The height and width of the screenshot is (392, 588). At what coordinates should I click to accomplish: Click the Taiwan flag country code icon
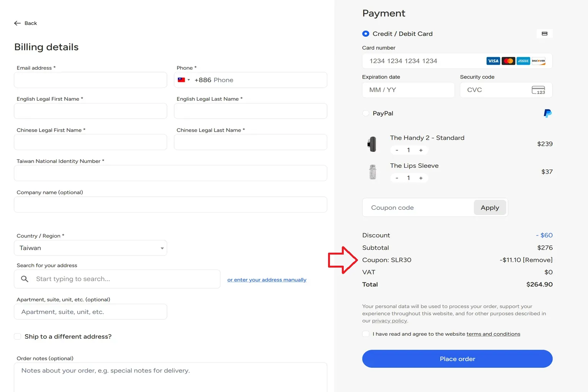(181, 80)
